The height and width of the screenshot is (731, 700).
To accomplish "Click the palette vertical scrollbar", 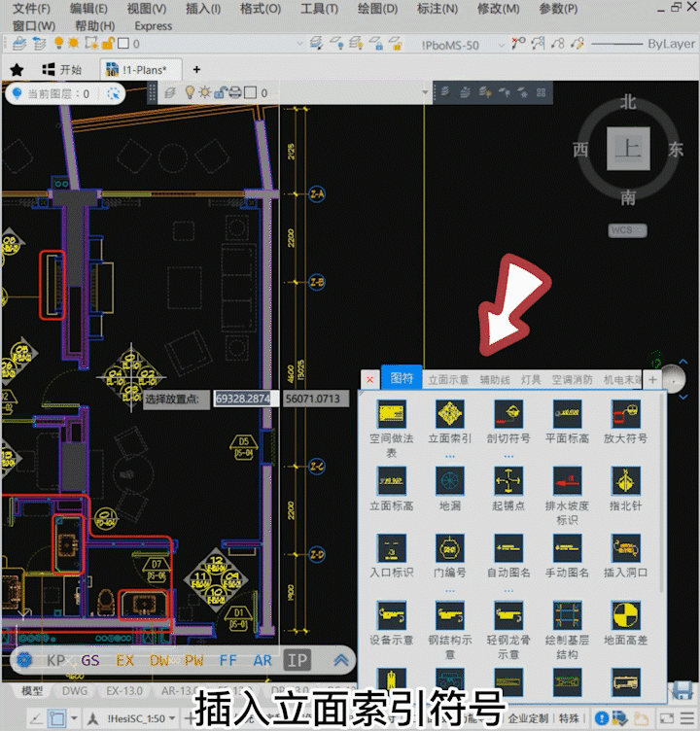I will coord(661,492).
